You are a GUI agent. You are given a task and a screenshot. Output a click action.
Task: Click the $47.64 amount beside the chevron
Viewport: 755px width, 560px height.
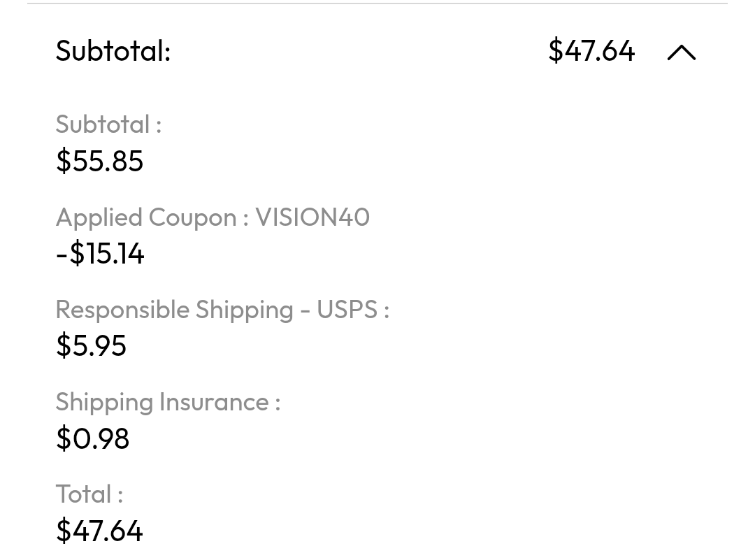591,51
